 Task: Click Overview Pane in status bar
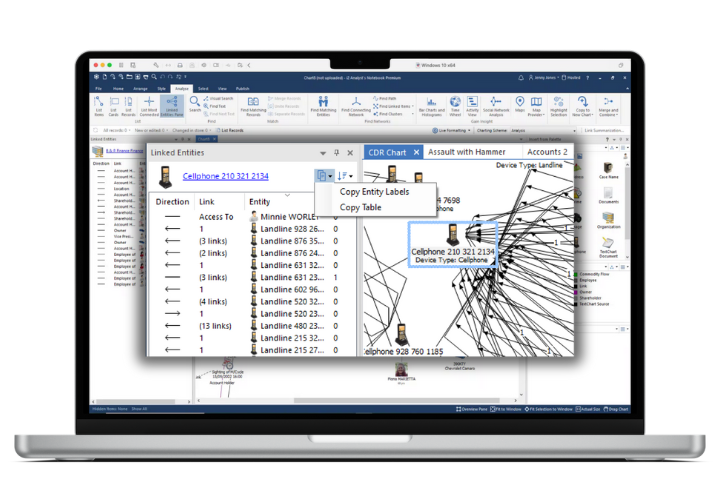point(472,409)
